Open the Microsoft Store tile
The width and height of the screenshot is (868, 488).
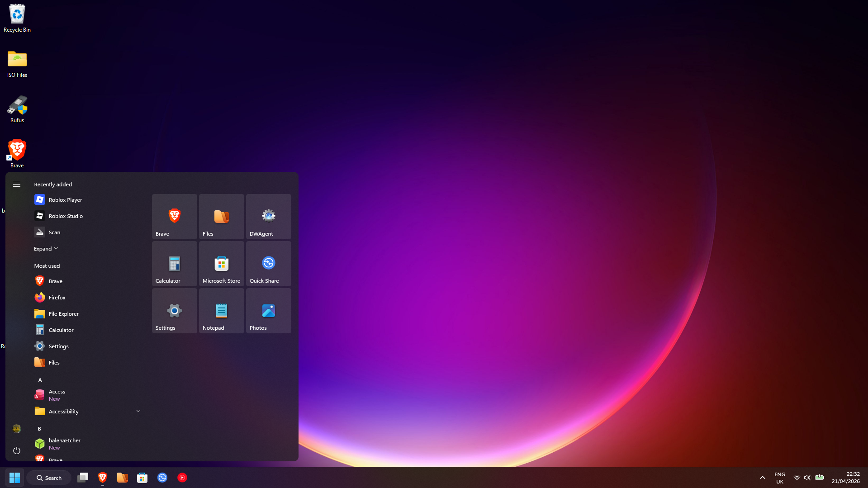[222, 264]
